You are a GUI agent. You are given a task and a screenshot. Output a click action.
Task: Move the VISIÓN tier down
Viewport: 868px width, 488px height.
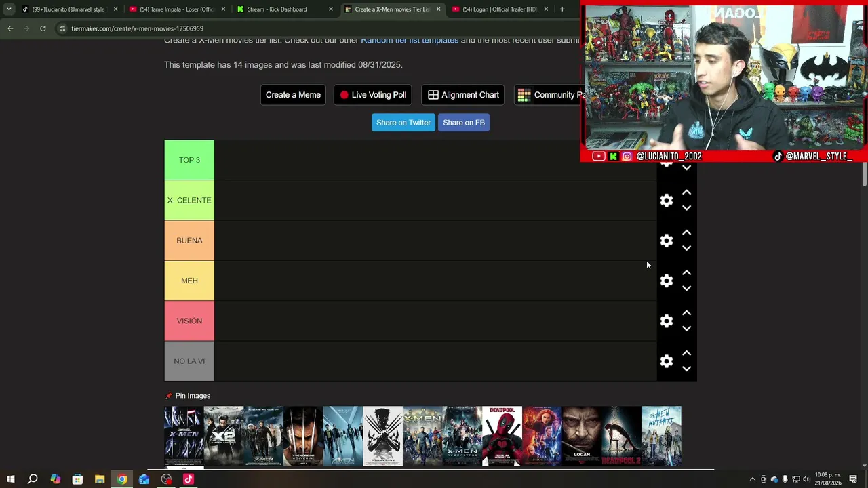(686, 329)
